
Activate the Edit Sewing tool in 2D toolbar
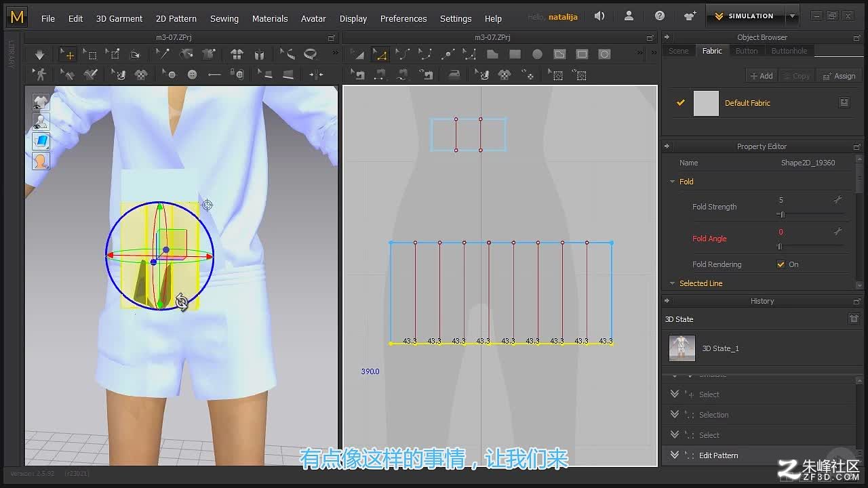click(x=357, y=75)
